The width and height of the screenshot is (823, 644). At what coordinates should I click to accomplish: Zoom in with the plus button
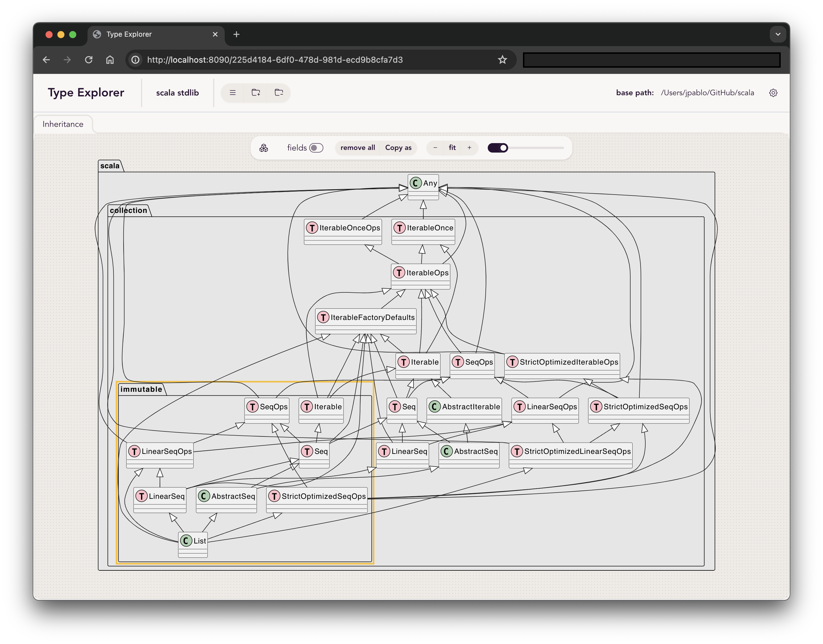click(469, 148)
